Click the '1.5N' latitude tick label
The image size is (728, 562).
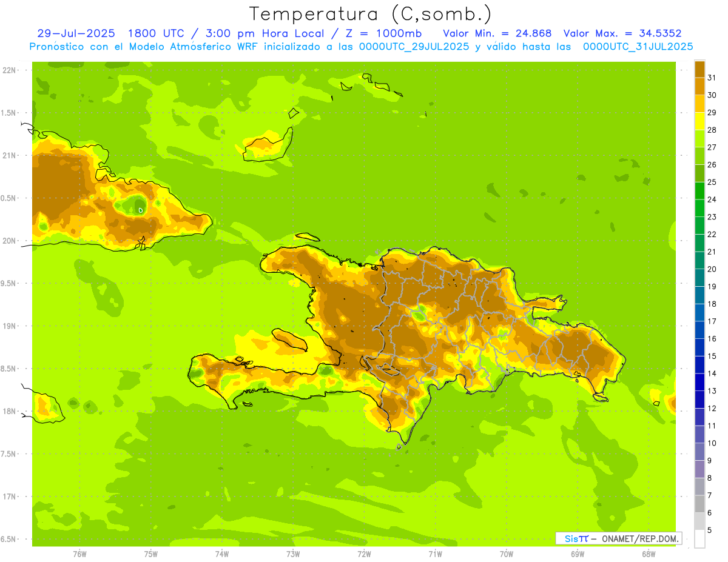[8, 113]
